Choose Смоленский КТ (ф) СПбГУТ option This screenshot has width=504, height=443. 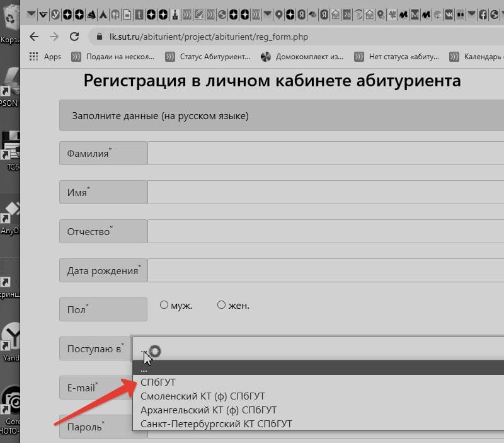click(x=202, y=396)
